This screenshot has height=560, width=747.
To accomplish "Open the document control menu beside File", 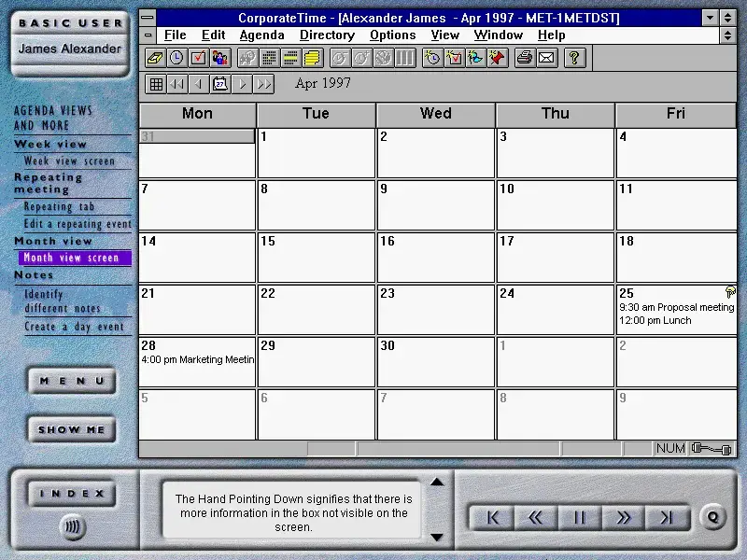I will [148, 35].
